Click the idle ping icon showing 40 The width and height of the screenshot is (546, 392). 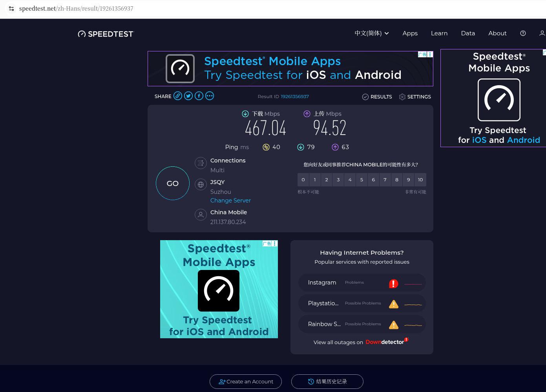pyautogui.click(x=266, y=147)
